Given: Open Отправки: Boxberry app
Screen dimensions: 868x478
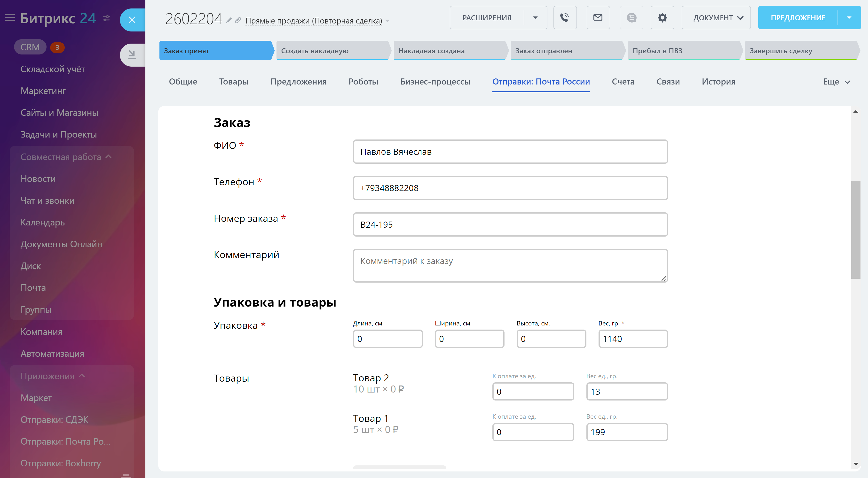Looking at the screenshot, I should (x=61, y=463).
